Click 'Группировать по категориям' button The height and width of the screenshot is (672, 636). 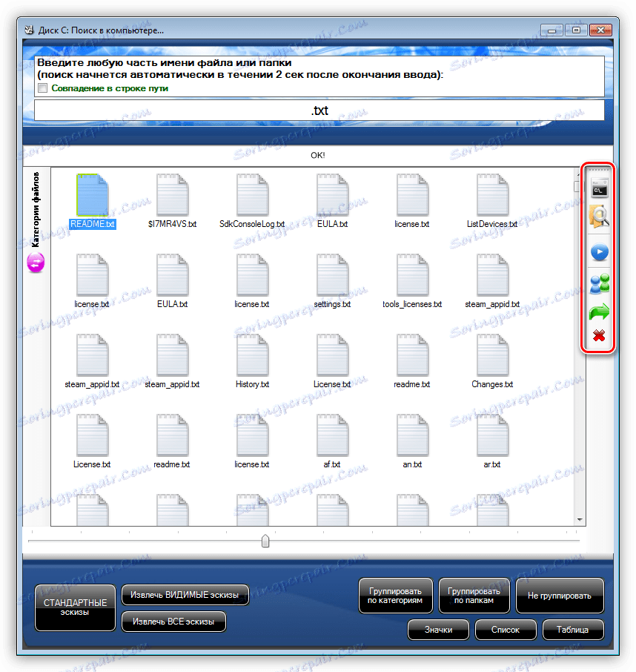[395, 596]
